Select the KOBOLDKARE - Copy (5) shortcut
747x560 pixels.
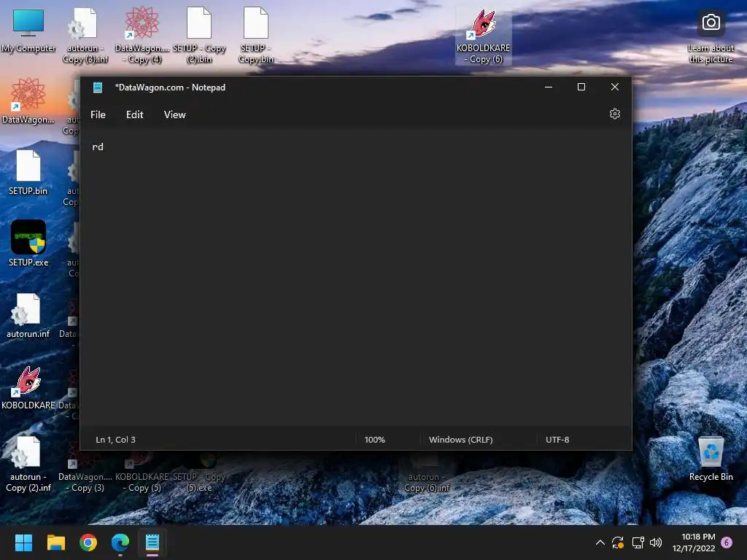click(142, 473)
